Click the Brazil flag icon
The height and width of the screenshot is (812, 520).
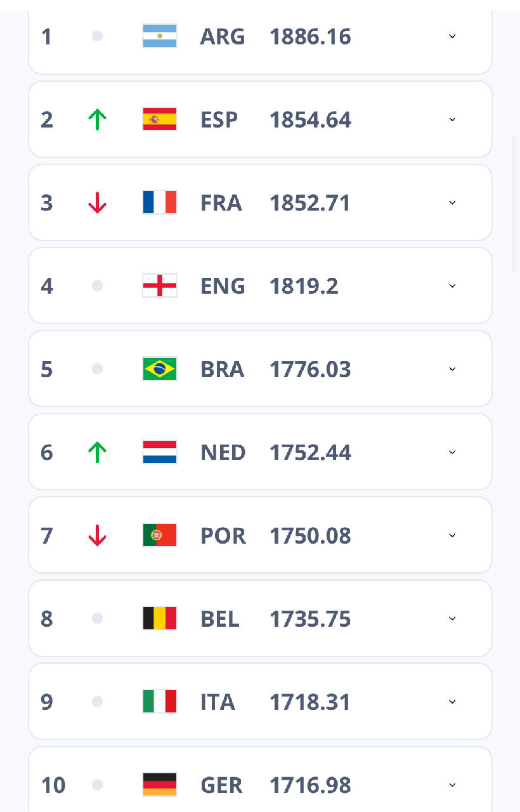160,369
